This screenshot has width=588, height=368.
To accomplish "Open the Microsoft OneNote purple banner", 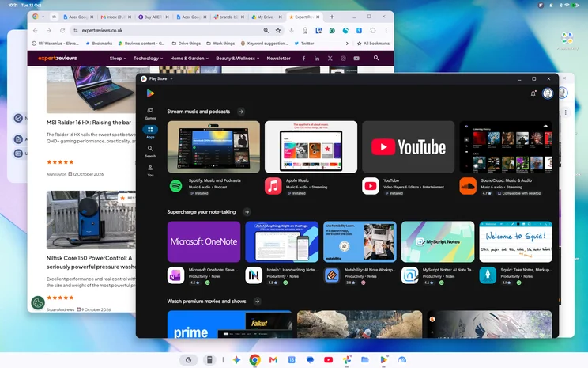I will tap(204, 241).
